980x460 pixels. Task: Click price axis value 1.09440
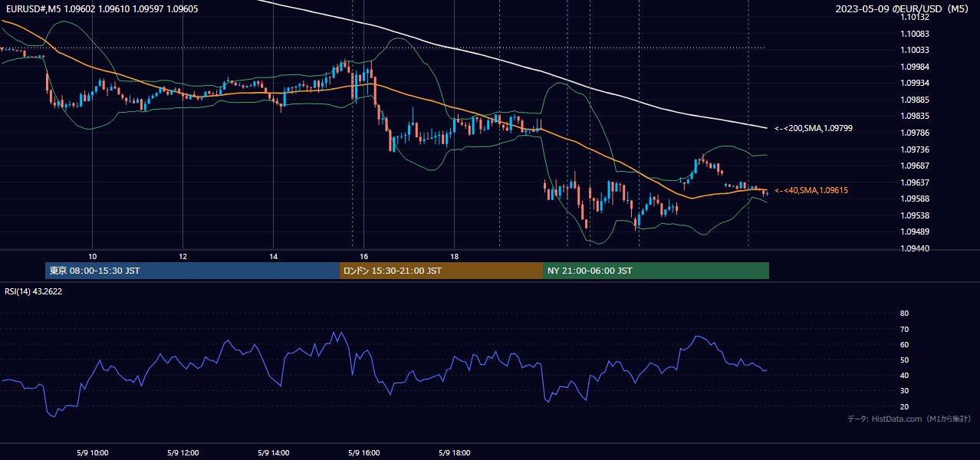click(x=915, y=248)
